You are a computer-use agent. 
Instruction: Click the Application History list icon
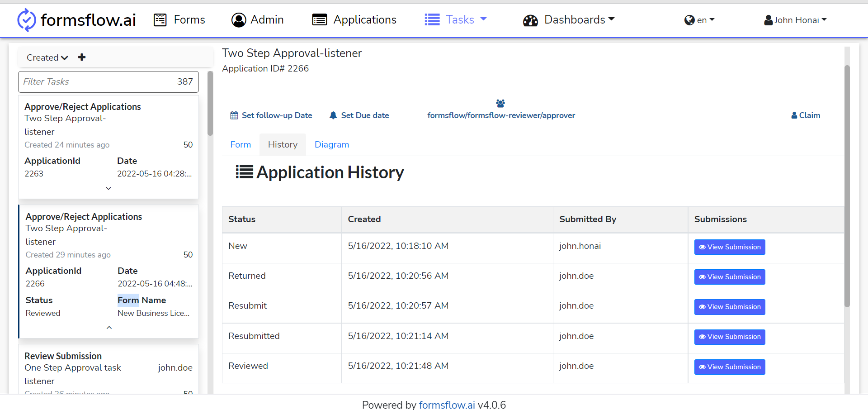pos(244,172)
